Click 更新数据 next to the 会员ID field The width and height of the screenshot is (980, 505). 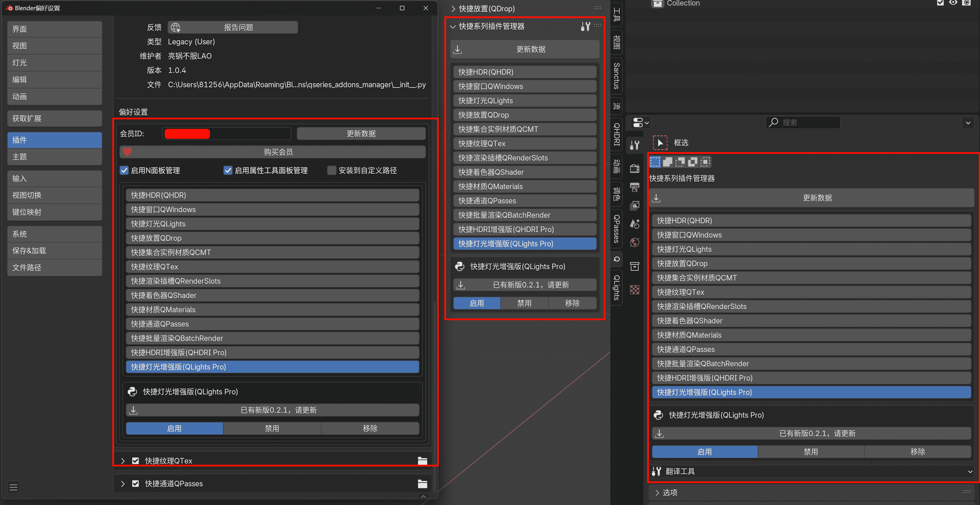click(361, 134)
